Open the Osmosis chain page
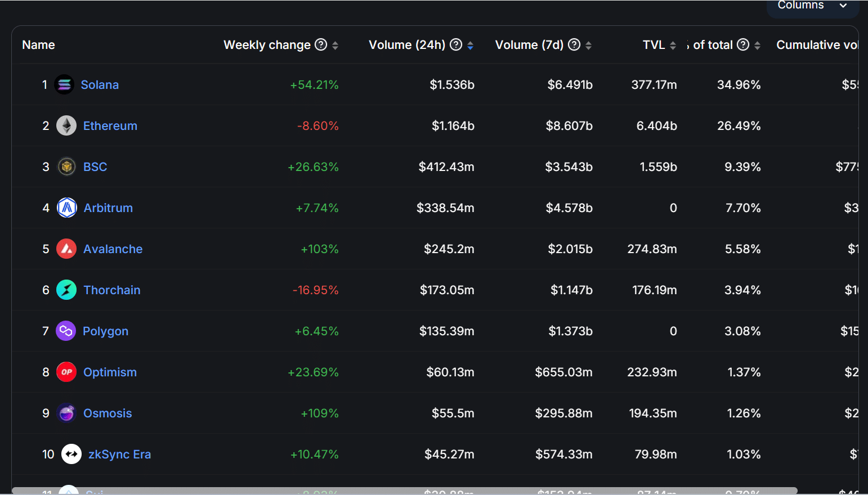868x495 pixels. (108, 413)
